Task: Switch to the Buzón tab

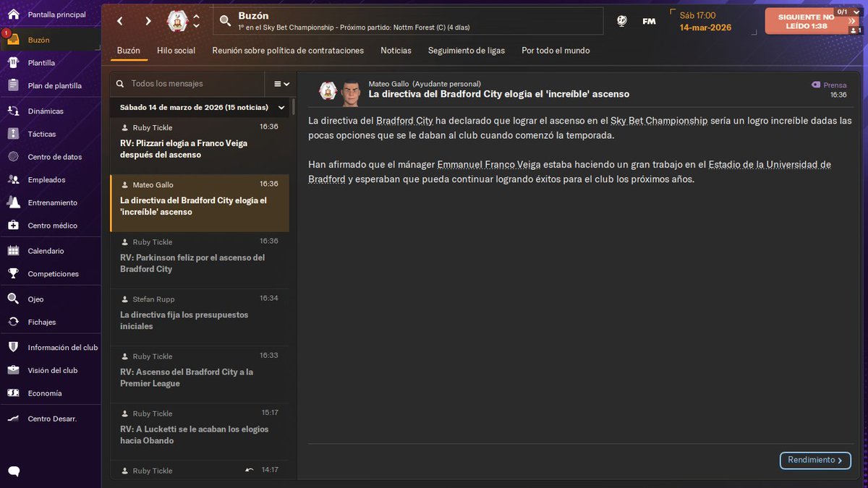Action: click(129, 51)
